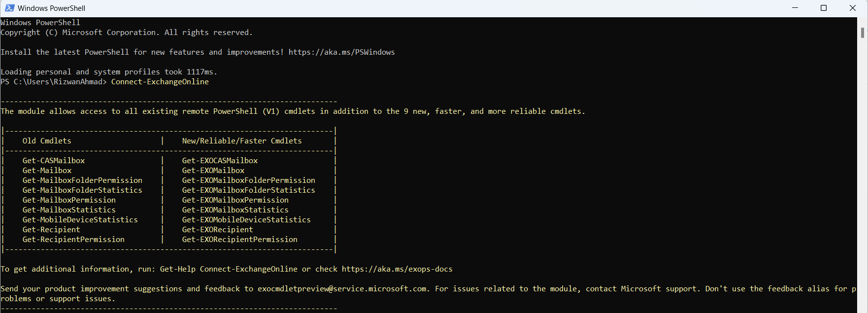This screenshot has width=868, height=313.
Task: Click the https://aka.ms/PSWindows URL
Action: click(342, 52)
